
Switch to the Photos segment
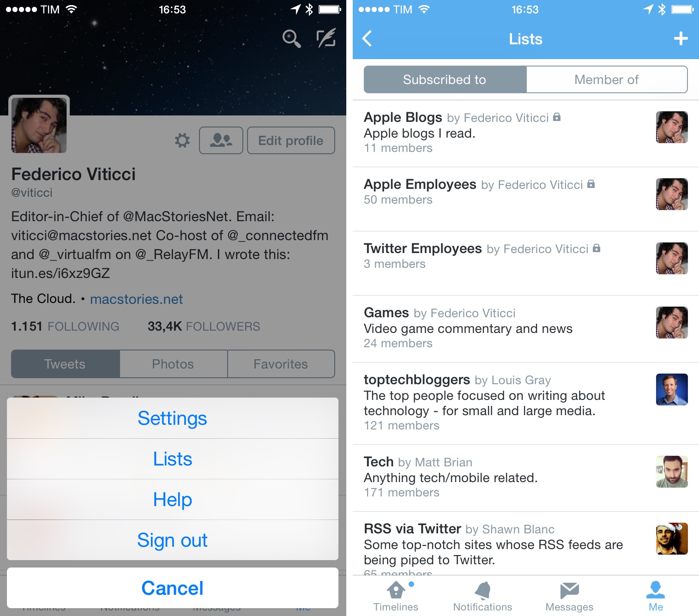tap(173, 364)
